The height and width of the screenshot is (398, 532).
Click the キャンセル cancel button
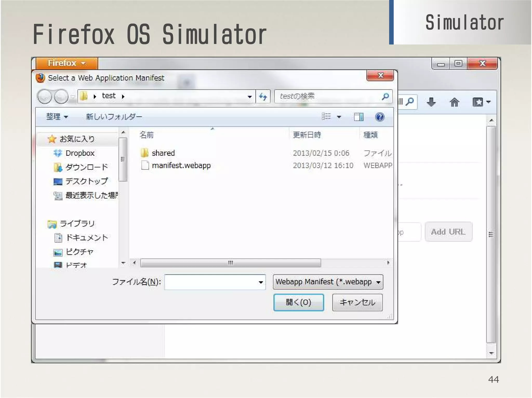[x=357, y=302]
